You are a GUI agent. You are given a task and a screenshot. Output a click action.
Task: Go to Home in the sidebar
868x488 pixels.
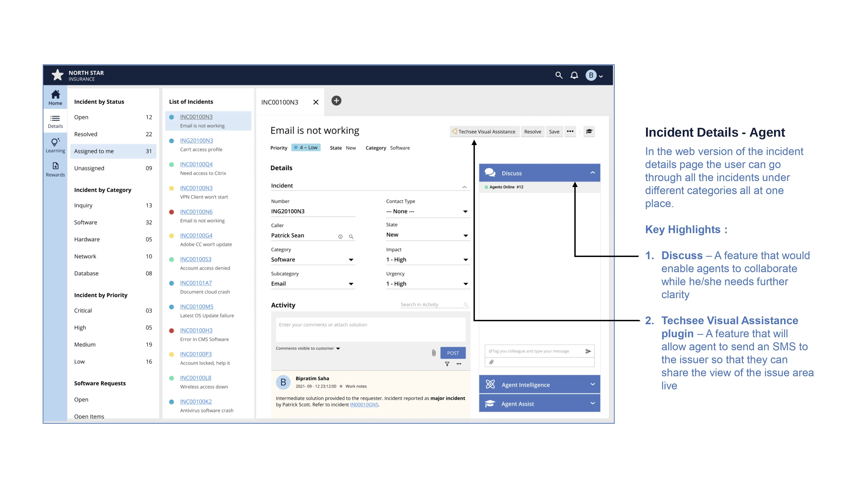(55, 97)
